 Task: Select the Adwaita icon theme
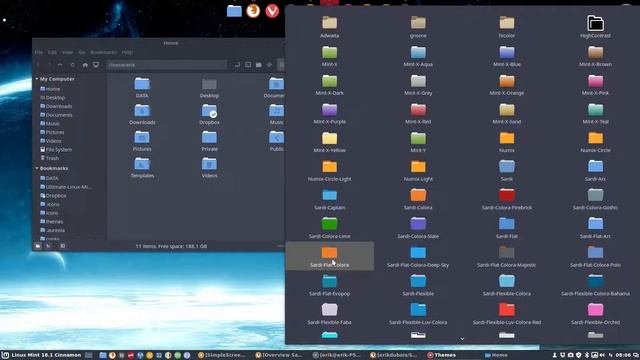pyautogui.click(x=329, y=27)
